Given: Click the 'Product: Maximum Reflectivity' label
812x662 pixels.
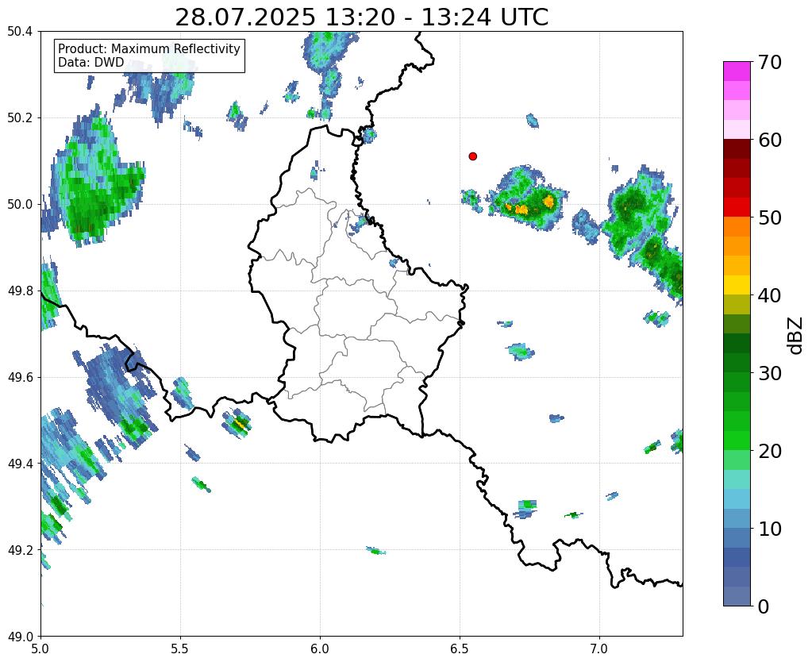Looking at the screenshot, I should (149, 48).
